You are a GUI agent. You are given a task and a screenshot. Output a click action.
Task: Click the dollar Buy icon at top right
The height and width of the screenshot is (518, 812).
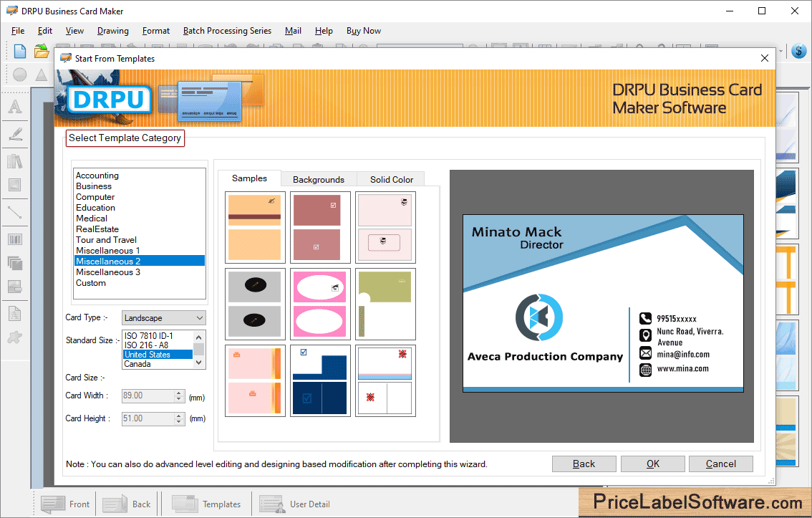[x=799, y=51]
